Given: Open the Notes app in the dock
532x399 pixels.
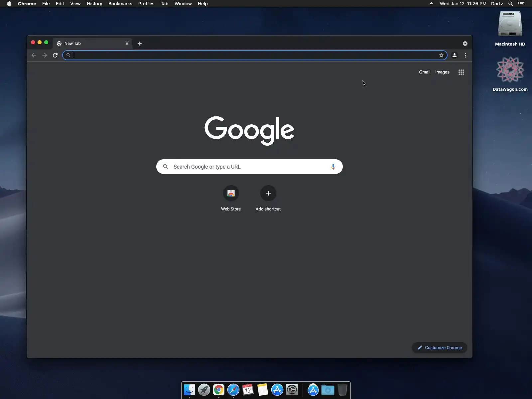Looking at the screenshot, I should [263, 390].
